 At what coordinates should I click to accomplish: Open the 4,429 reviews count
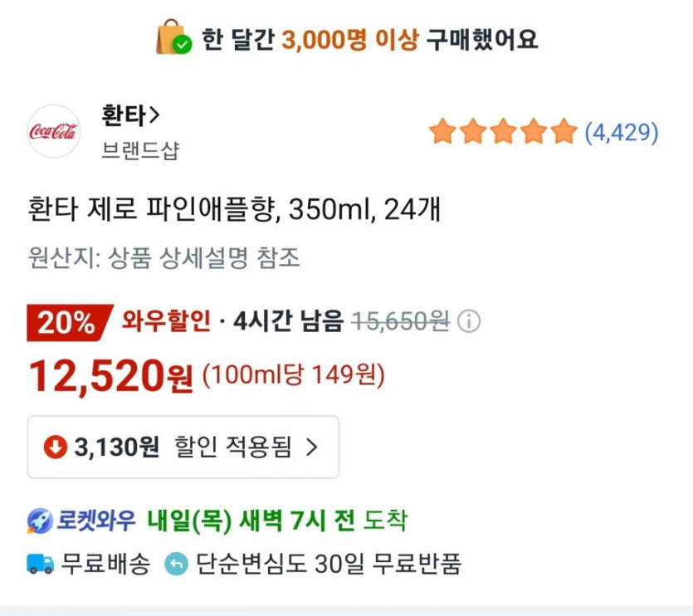coord(622,132)
